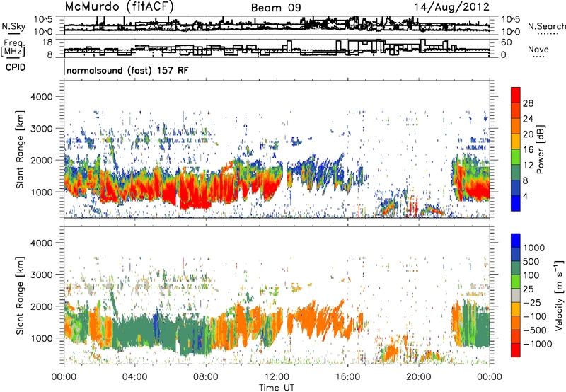Image resolution: width=566 pixels, height=392 pixels.
Task: Click the 1000 range tick in velocity panel
Action: [42, 338]
